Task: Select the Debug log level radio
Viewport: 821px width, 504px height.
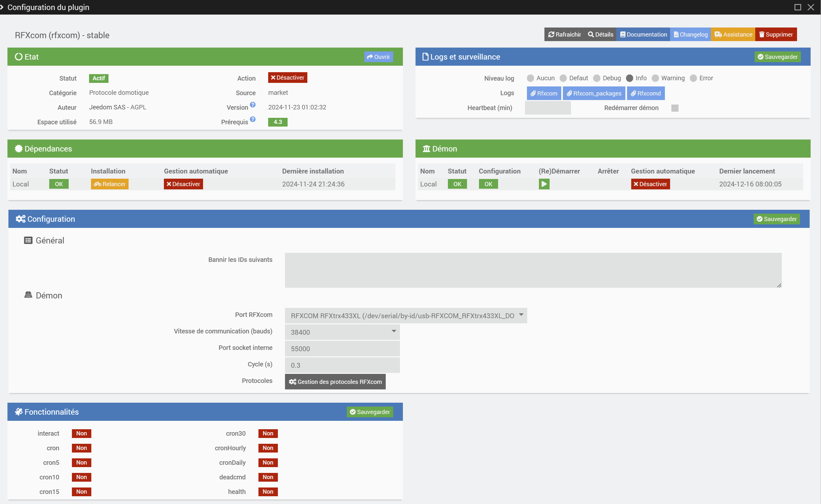Action: (x=597, y=78)
